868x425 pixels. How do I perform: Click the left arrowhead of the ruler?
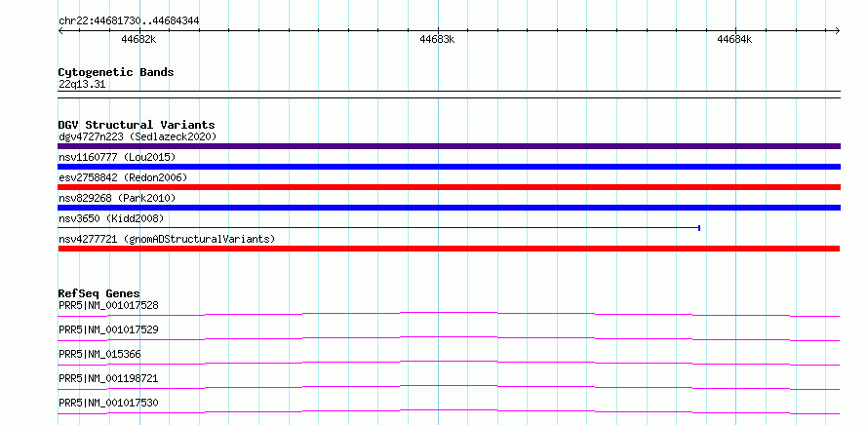[60, 30]
